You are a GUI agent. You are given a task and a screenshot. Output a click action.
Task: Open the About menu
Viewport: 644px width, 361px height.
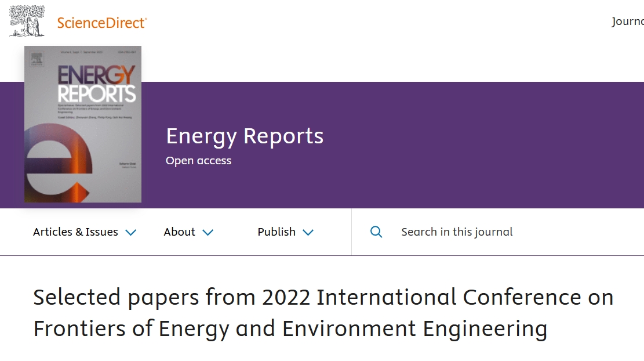pos(179,232)
